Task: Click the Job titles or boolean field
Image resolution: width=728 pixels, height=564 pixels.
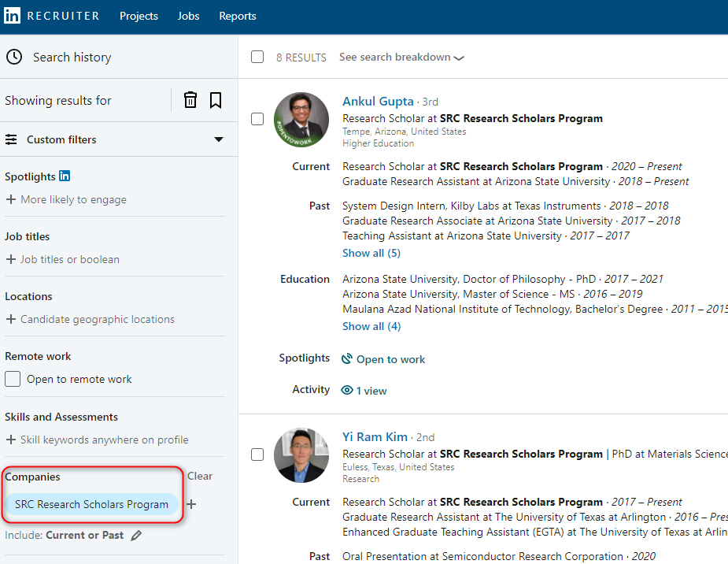Action: click(69, 259)
